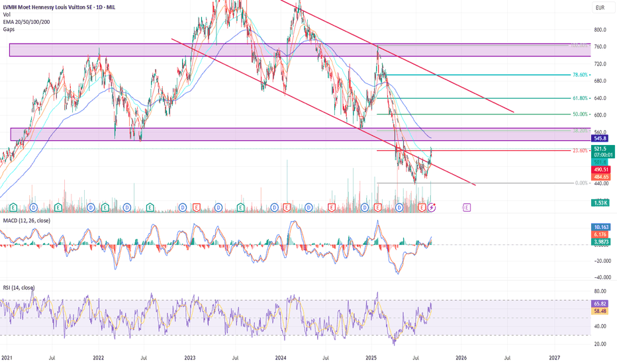
Task: Click the 1.53K volume label
Action: [600, 203]
